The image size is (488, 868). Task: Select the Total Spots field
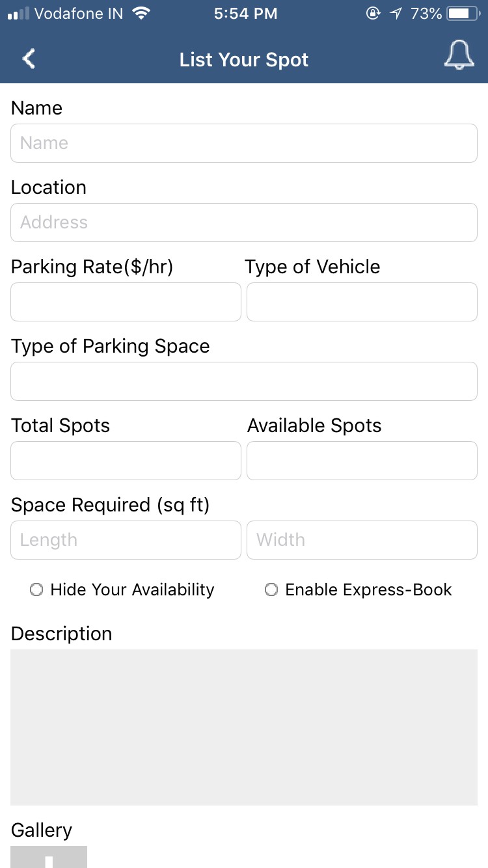point(126,461)
